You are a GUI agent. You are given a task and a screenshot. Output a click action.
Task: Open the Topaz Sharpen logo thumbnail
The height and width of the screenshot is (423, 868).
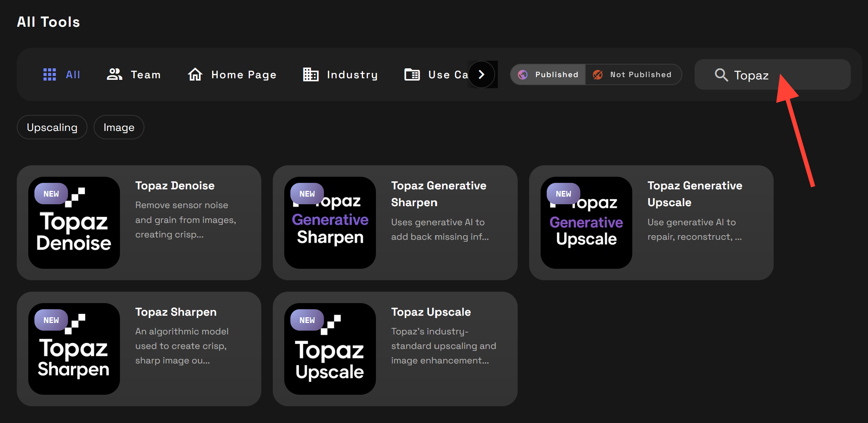(74, 349)
